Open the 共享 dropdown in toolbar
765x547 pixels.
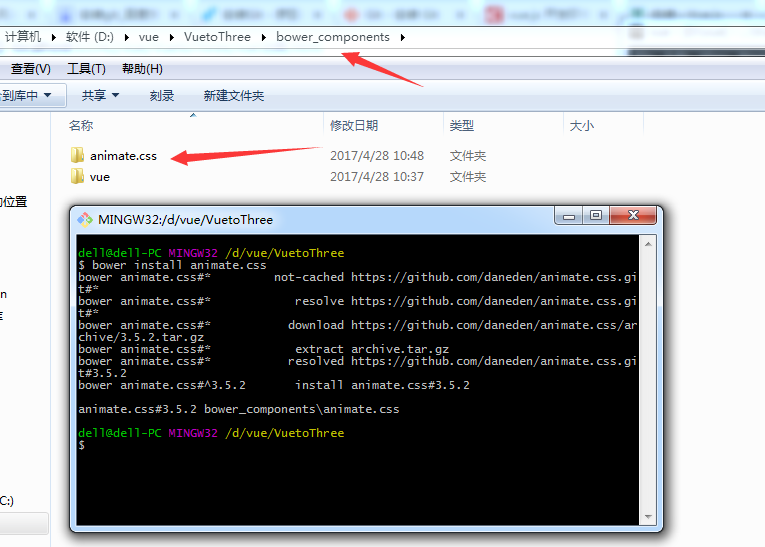100,95
